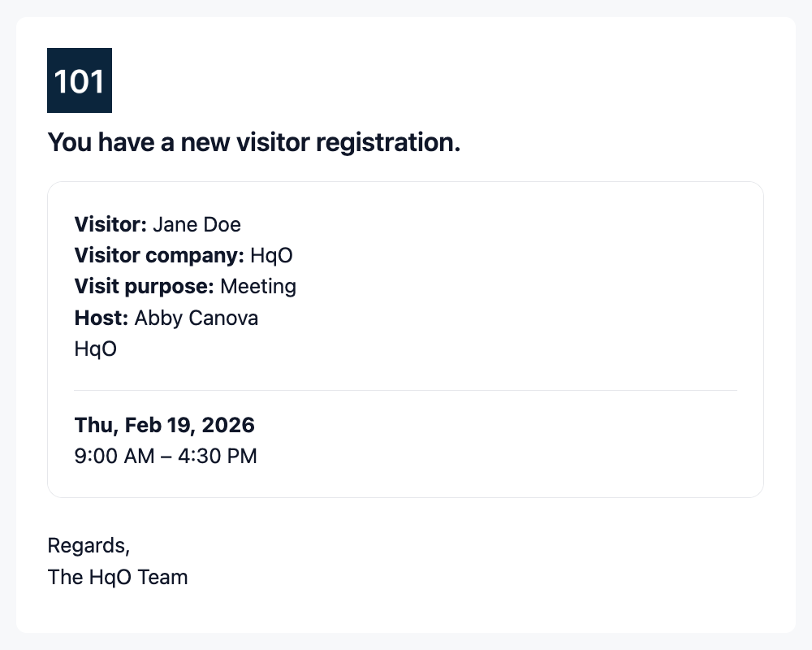The height and width of the screenshot is (650, 812).
Task: Click the "Regards," closing line
Action: [x=89, y=545]
